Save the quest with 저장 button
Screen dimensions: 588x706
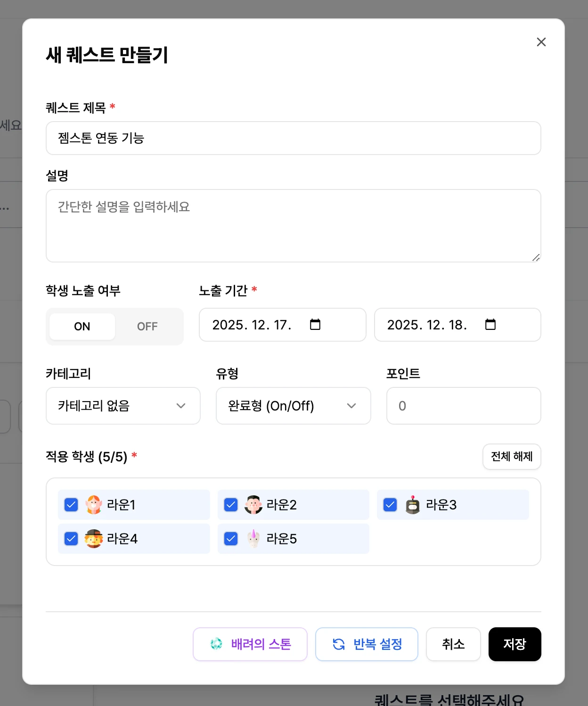click(x=514, y=644)
